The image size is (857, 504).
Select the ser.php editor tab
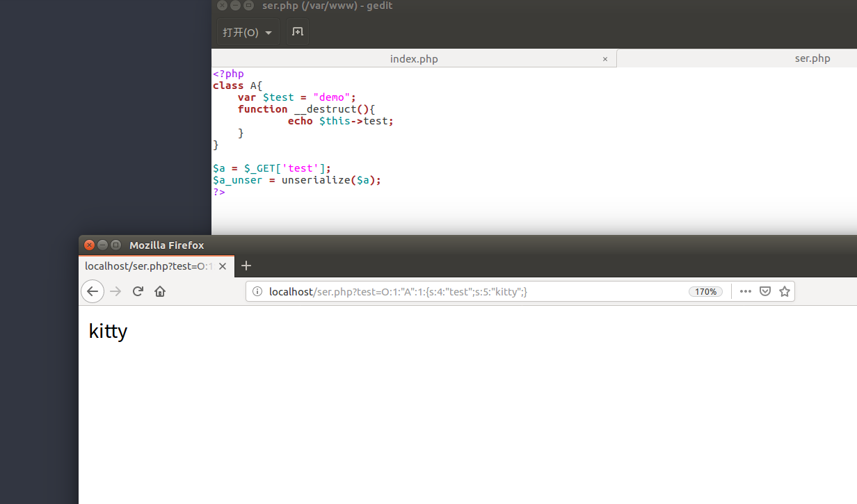pyautogui.click(x=812, y=58)
